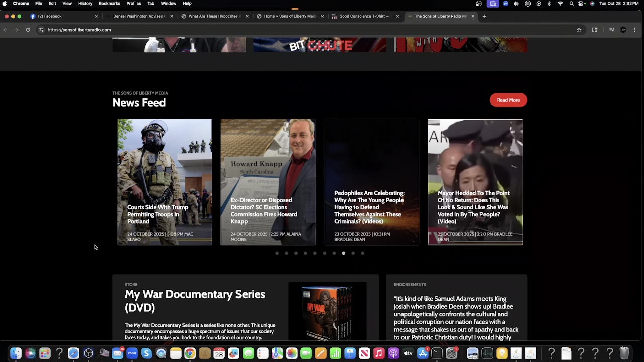The width and height of the screenshot is (644, 362).
Task: Click the Howard Knapp nameplate photo
Action: (268, 182)
